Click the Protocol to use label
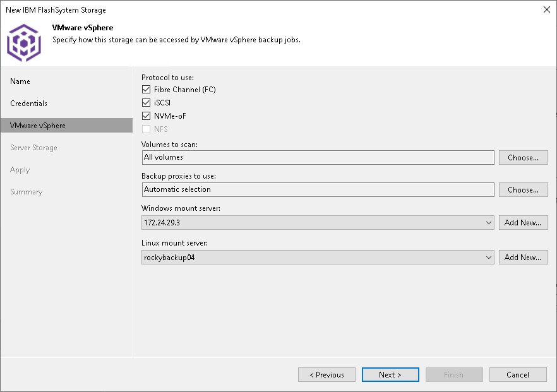The image size is (557, 392). pos(168,78)
